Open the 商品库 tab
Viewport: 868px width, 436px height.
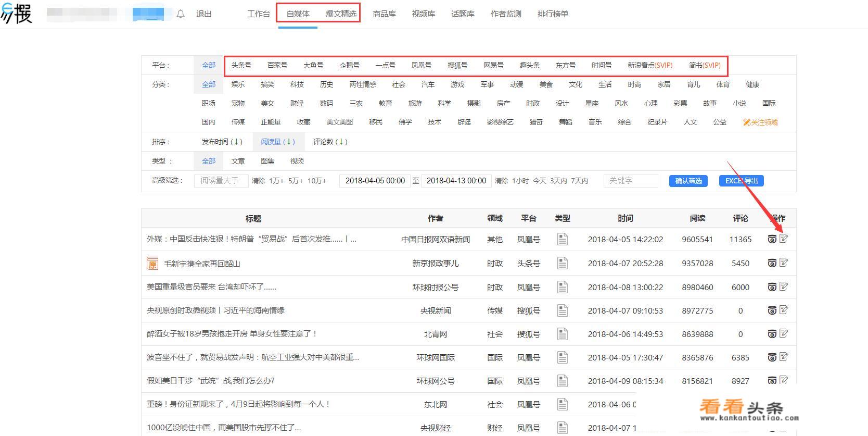click(x=385, y=14)
